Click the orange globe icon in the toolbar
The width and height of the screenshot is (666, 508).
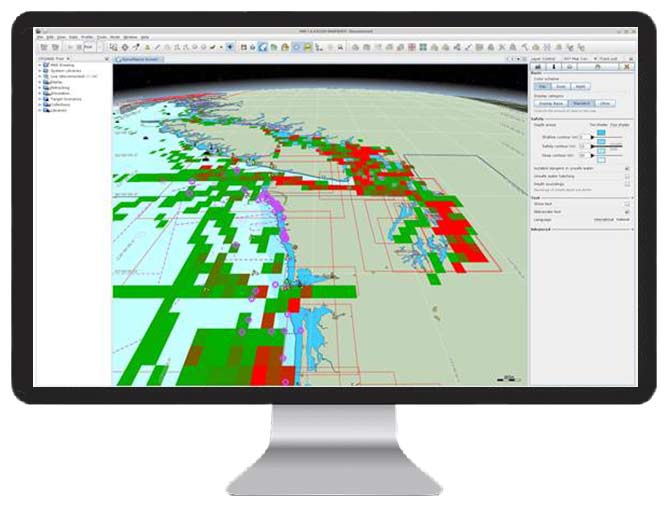point(285,47)
